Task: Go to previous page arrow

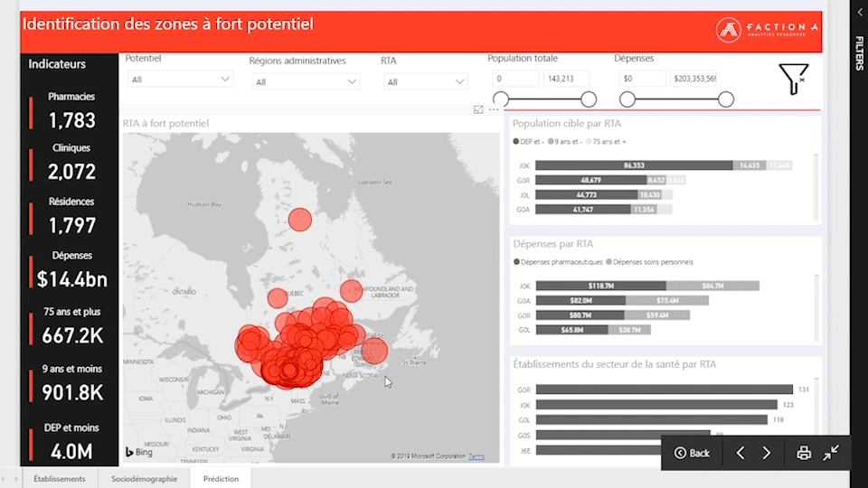Action: pyautogui.click(x=741, y=453)
